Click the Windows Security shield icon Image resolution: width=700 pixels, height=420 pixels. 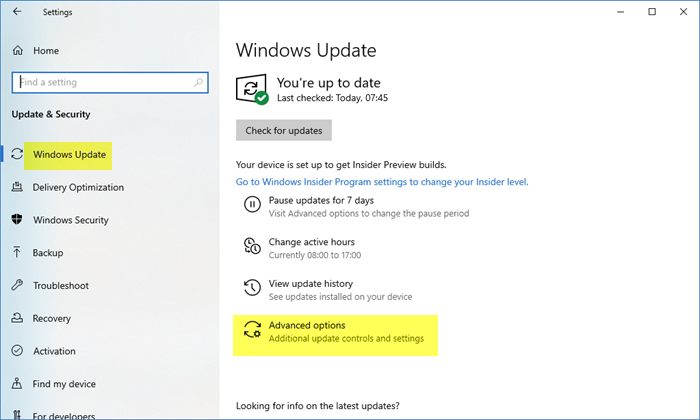[17, 220]
